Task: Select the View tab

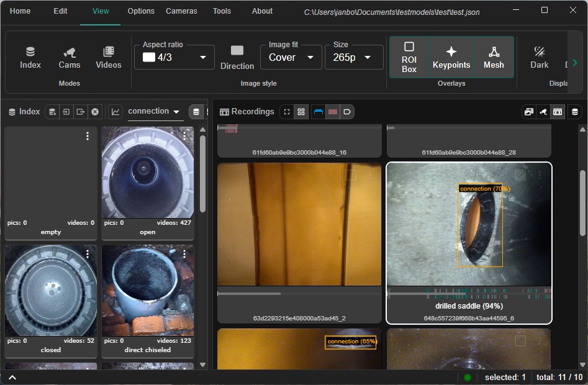Action: click(101, 11)
